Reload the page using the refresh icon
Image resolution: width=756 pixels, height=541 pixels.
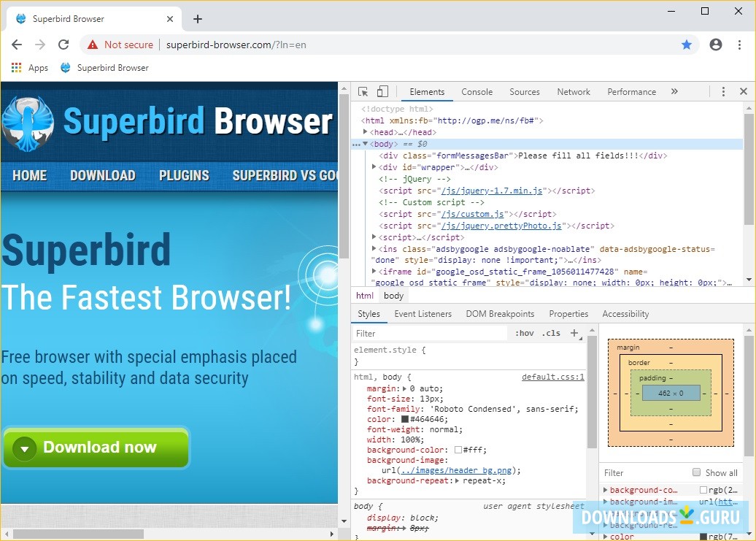pyautogui.click(x=63, y=45)
